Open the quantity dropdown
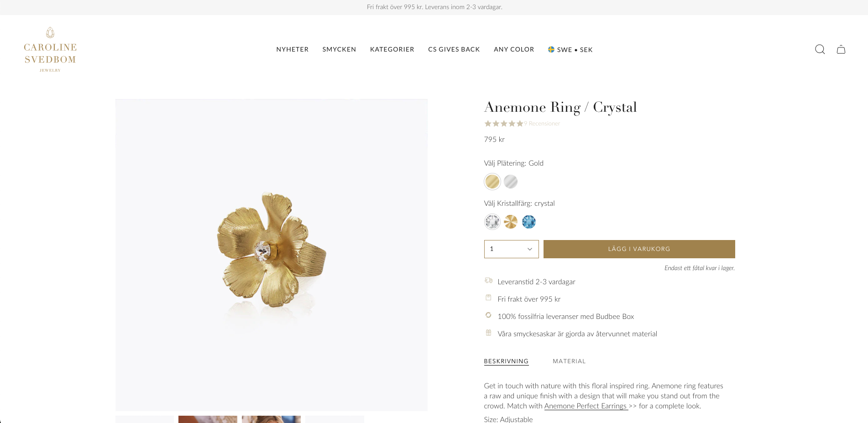Image resolution: width=868 pixels, height=423 pixels. (511, 249)
